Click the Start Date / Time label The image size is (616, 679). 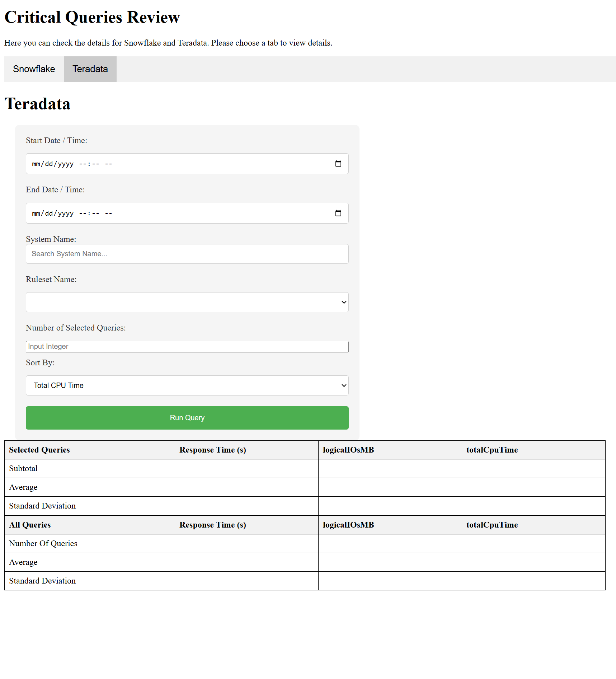[56, 140]
